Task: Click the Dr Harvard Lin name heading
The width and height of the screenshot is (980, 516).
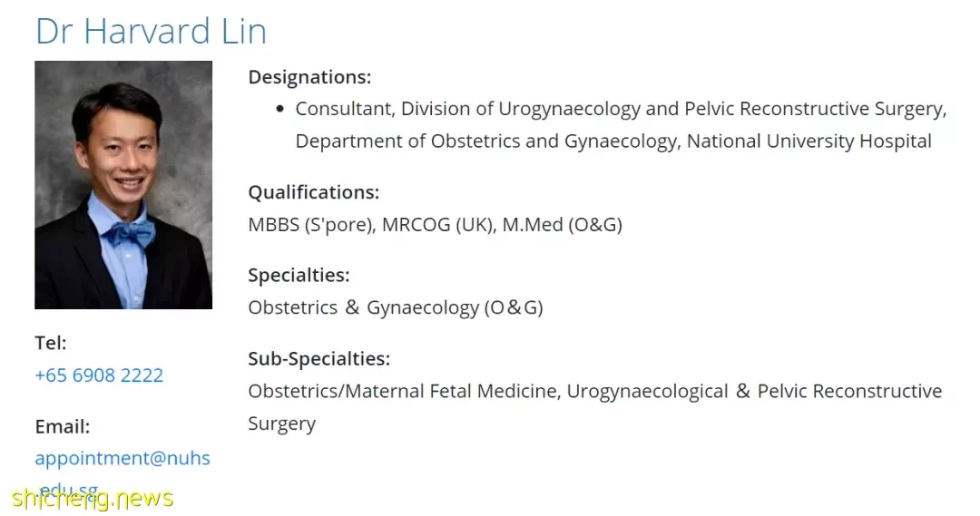Action: point(151,31)
